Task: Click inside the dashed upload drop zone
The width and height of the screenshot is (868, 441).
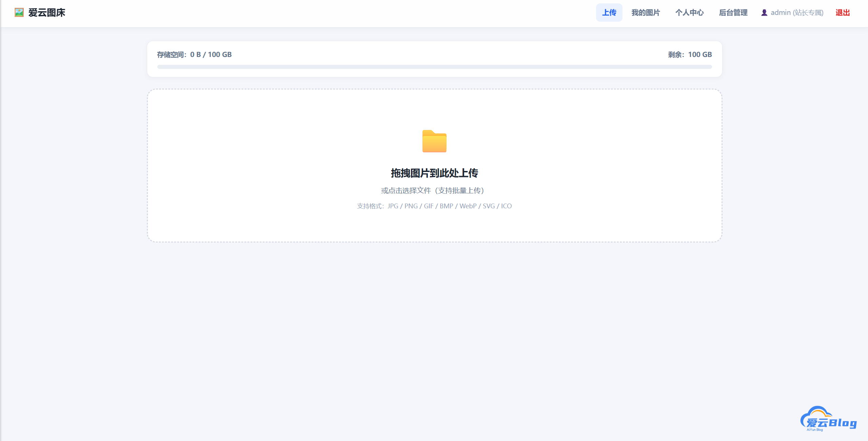Action: (x=434, y=166)
